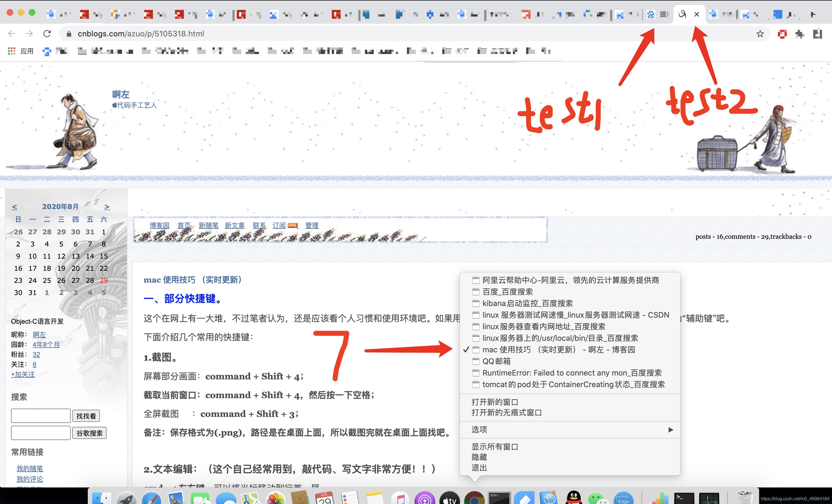Bookmark this page with the star icon

[x=760, y=34]
